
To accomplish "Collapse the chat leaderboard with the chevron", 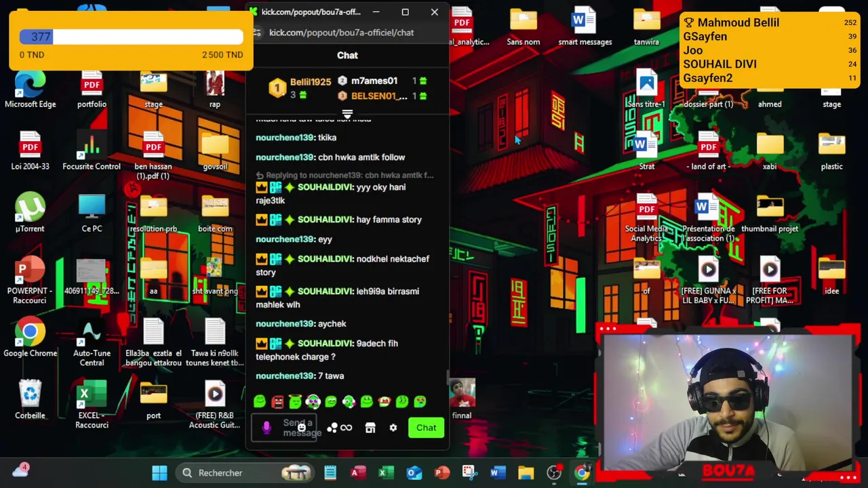I will (x=347, y=115).
